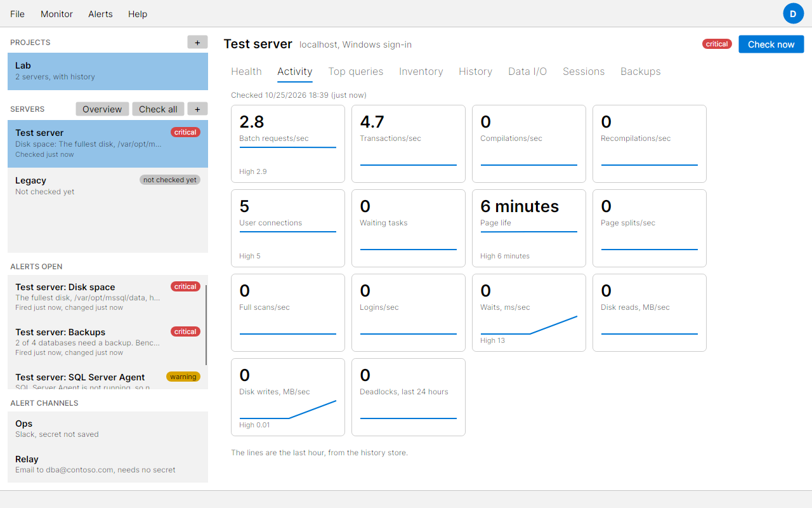
Task: Click the Check now button
Action: 771,44
